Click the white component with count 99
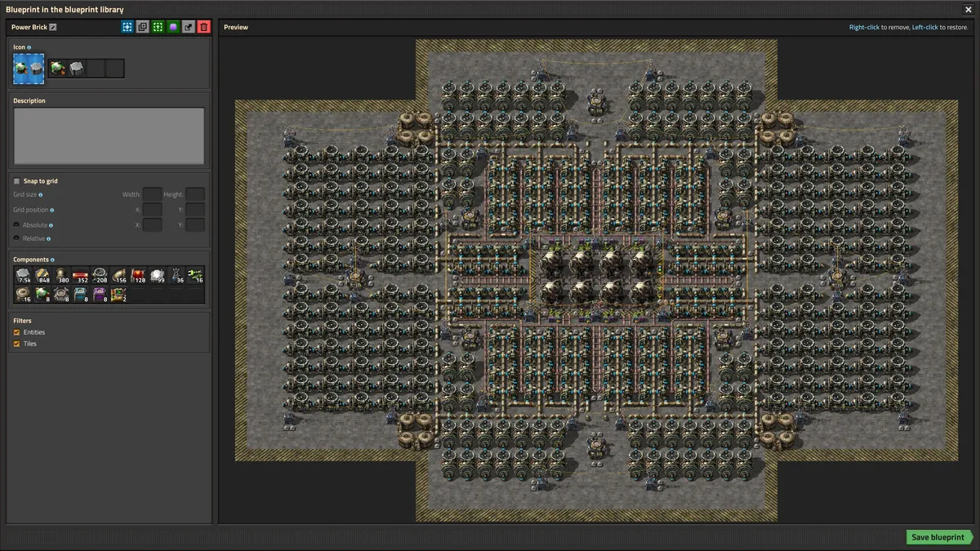 tap(157, 275)
